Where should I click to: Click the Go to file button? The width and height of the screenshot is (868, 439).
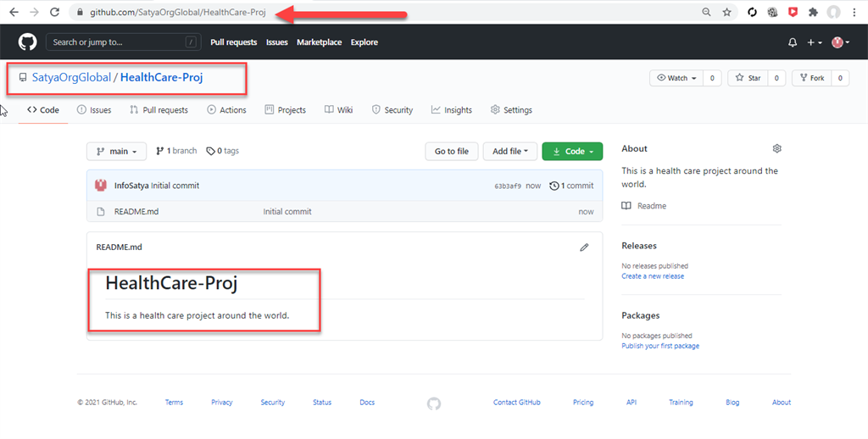[x=452, y=151]
